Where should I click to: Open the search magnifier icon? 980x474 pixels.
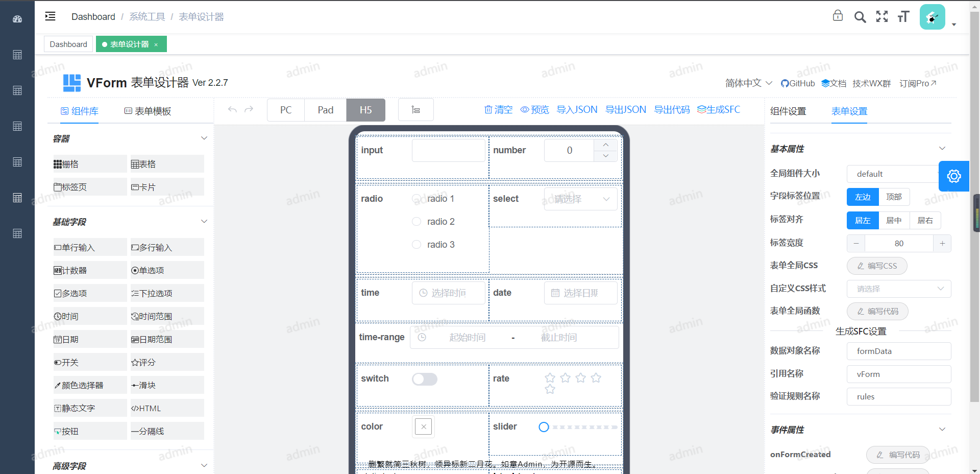[860, 17]
